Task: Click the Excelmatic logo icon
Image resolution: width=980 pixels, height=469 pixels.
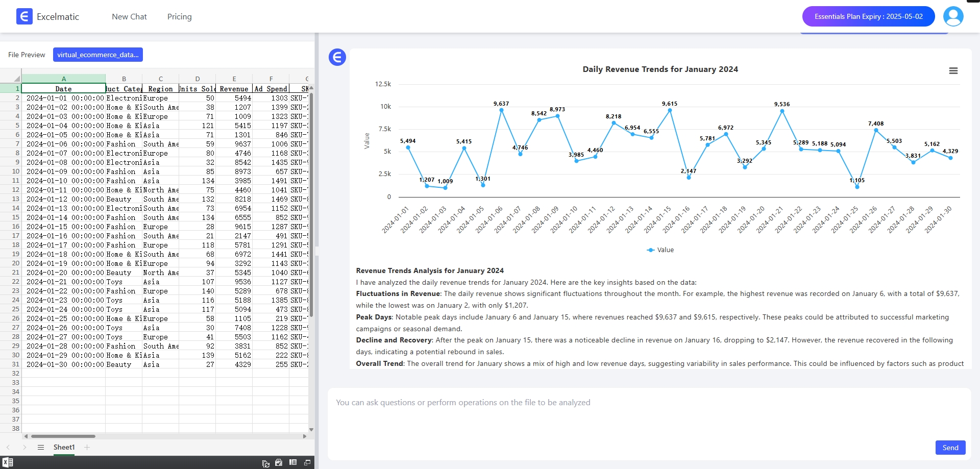Action: 24,16
